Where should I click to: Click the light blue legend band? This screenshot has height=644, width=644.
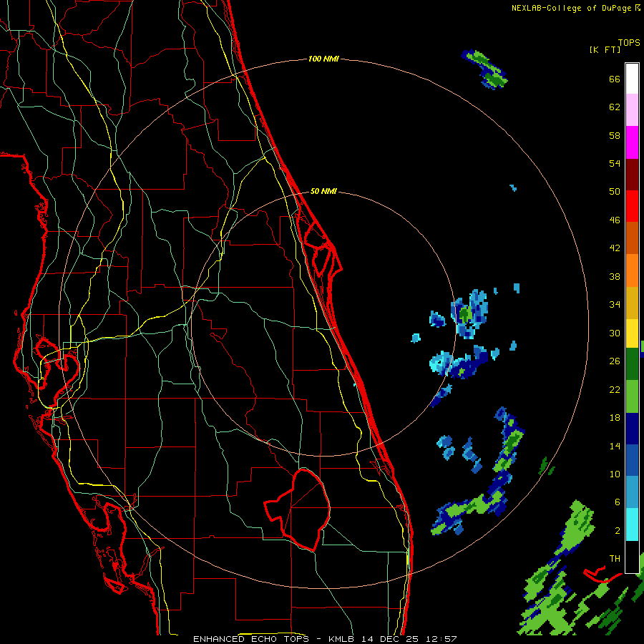[x=632, y=492]
